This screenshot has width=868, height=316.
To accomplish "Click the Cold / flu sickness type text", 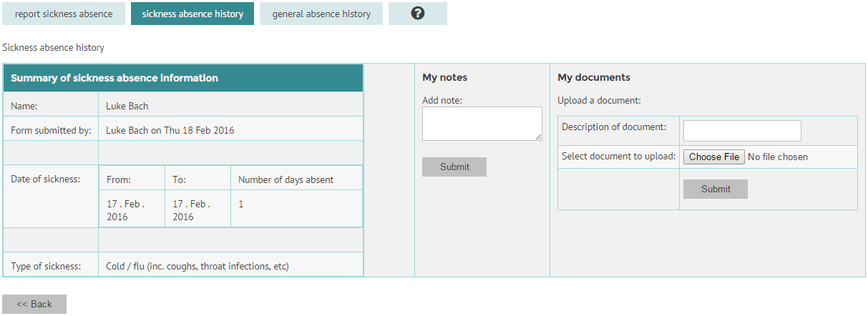I will (x=197, y=267).
